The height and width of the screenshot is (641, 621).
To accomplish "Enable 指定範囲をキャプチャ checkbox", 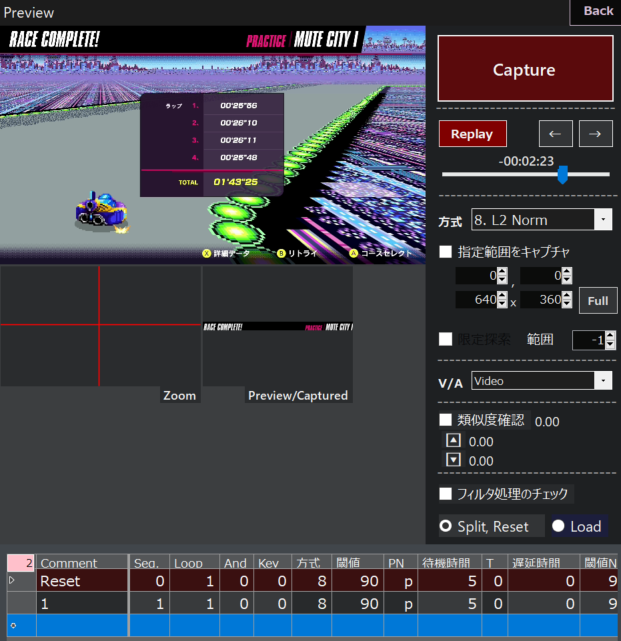I will click(x=445, y=251).
